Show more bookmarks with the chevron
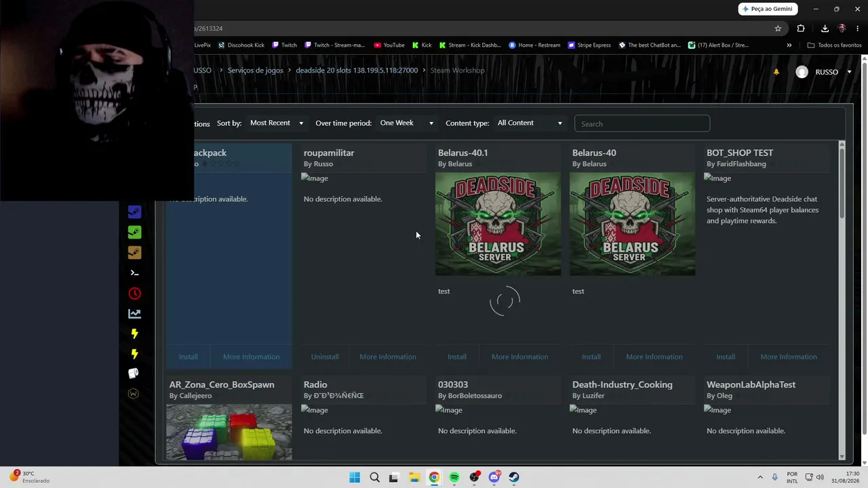 point(789,45)
